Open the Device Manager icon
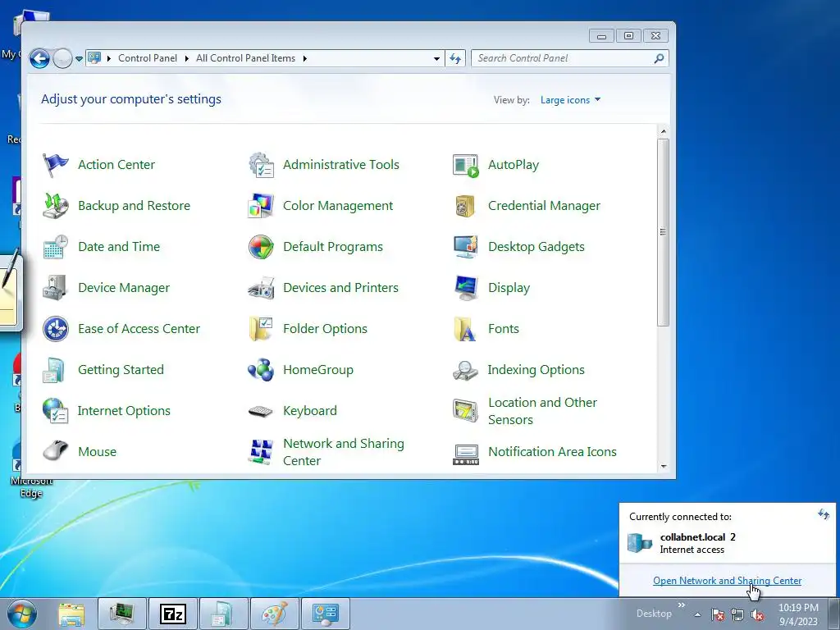Viewport: 840px width, 630px height. pyautogui.click(x=55, y=288)
